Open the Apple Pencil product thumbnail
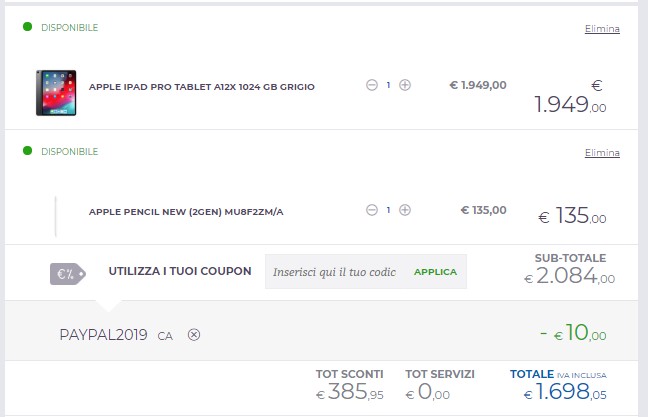648x417 pixels. coord(55,217)
